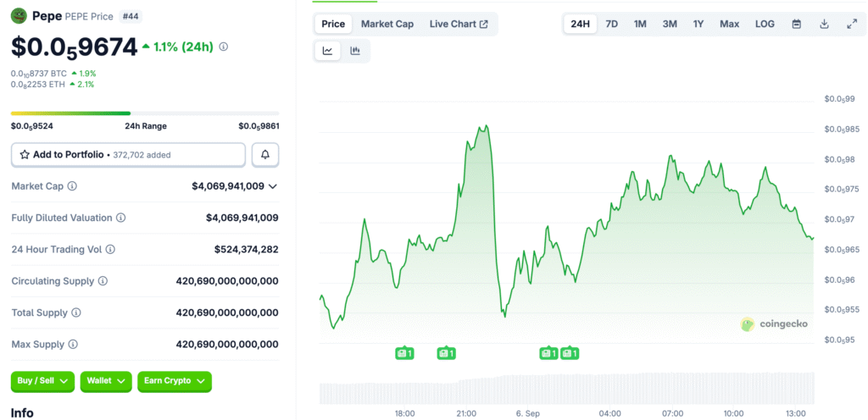Open Fully Diluted Valuation info icon
Screen dimensions: 868x420
pos(120,218)
